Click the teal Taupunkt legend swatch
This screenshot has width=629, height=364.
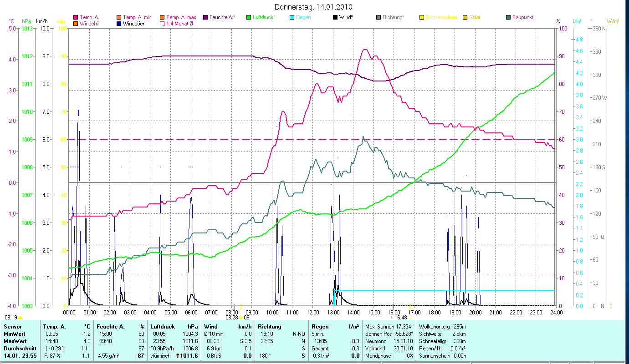pyautogui.click(x=508, y=17)
